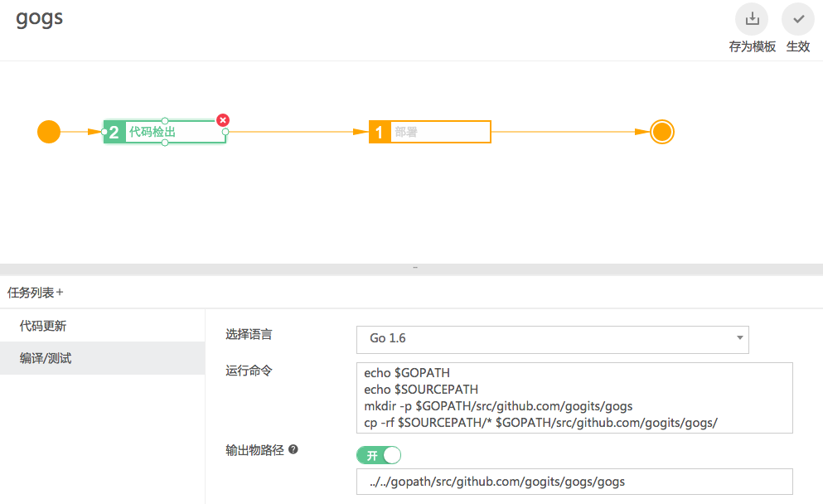
Task: Click the 选择语言 label
Action: (249, 334)
